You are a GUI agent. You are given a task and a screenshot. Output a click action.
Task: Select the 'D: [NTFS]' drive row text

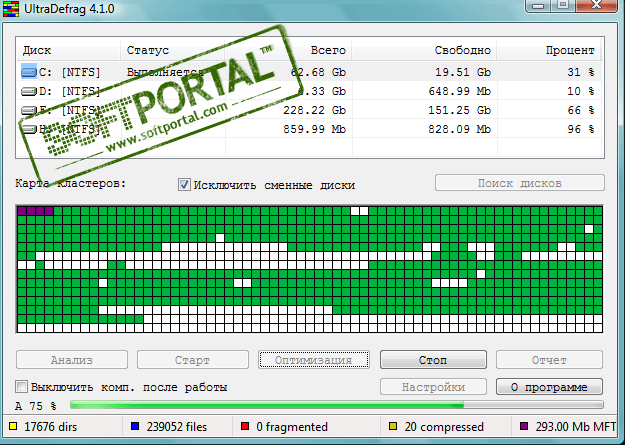(70, 91)
